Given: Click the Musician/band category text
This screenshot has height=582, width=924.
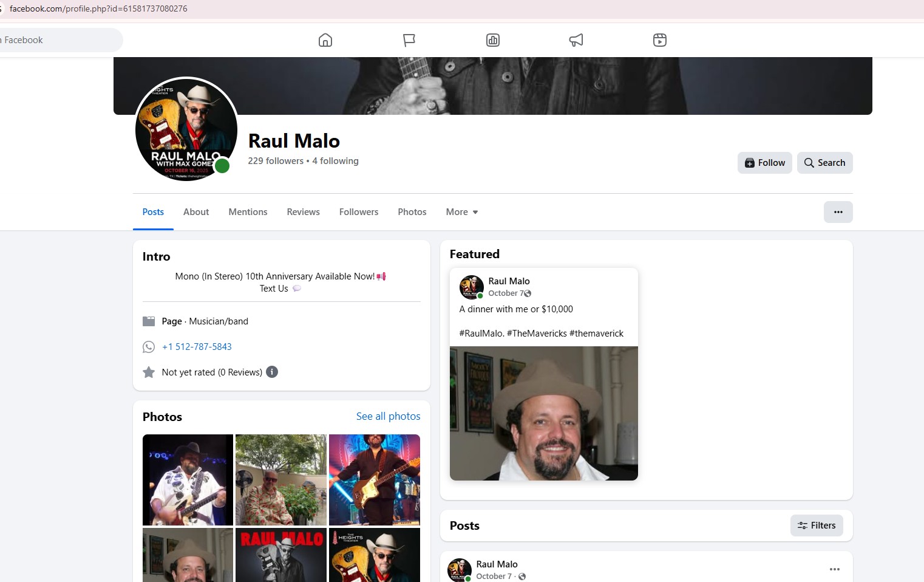Looking at the screenshot, I should point(219,321).
